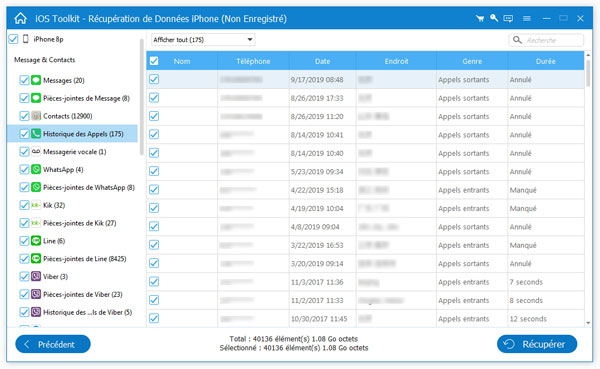Sort by the Genre column header
The height and width of the screenshot is (369, 600).
[x=472, y=61]
